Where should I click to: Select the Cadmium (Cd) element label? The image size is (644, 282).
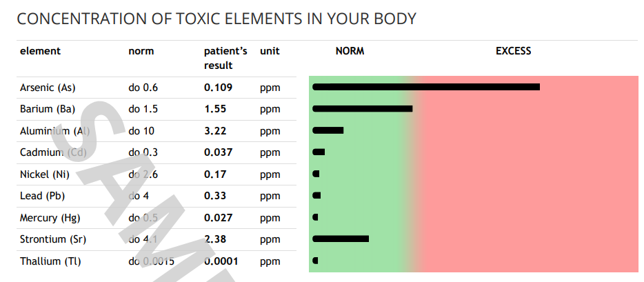coord(53,152)
